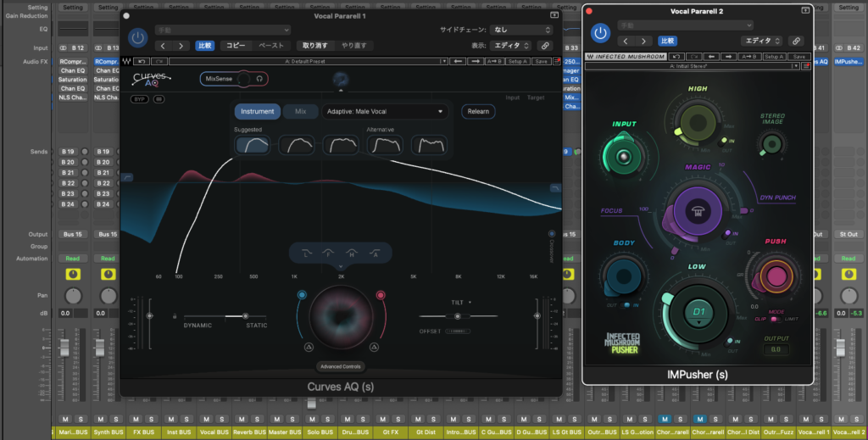This screenshot has height=440, width=868.
Task: Click the BYP bypass button in Curves AQ
Action: pyautogui.click(x=138, y=99)
